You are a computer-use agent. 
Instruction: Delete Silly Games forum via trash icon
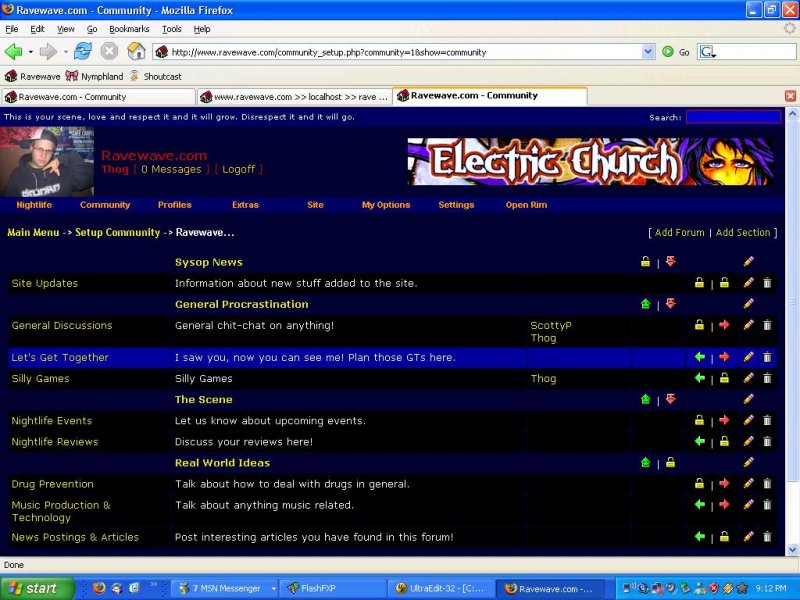tap(767, 378)
